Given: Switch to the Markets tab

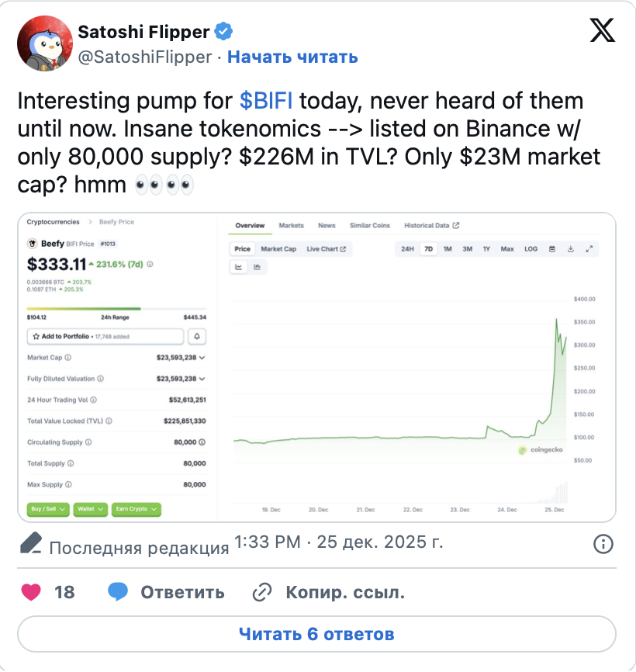Looking at the screenshot, I should tap(291, 226).
